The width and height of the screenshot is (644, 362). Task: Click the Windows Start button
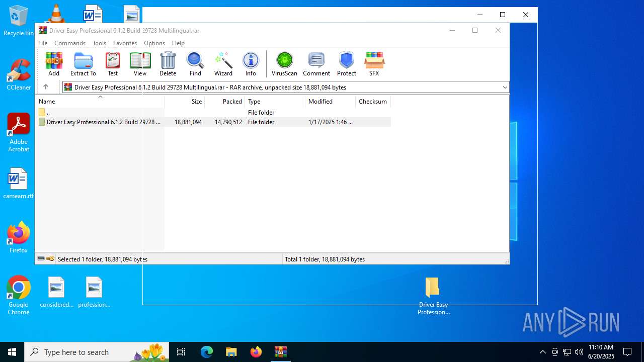pos(12,352)
